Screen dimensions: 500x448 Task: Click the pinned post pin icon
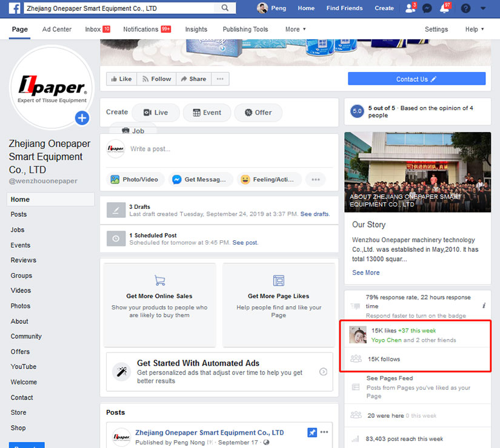(312, 432)
